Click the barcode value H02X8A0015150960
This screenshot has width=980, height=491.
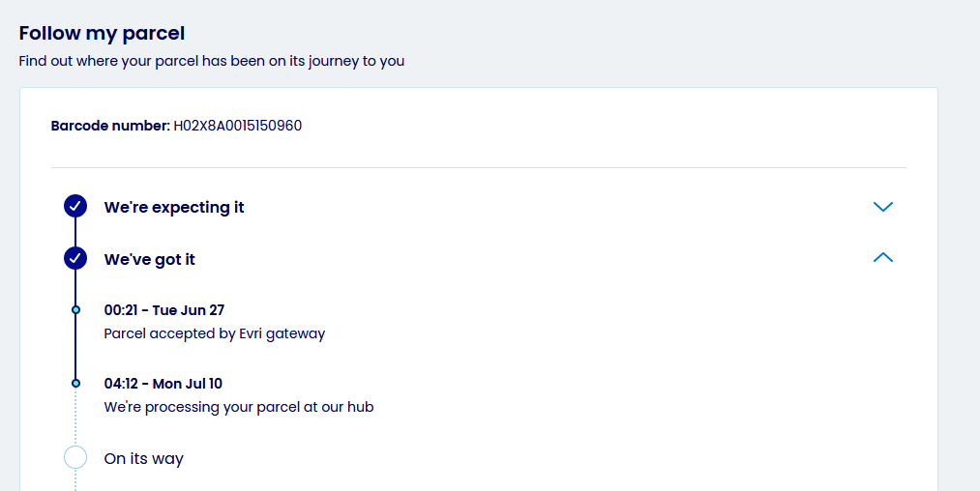coord(238,126)
